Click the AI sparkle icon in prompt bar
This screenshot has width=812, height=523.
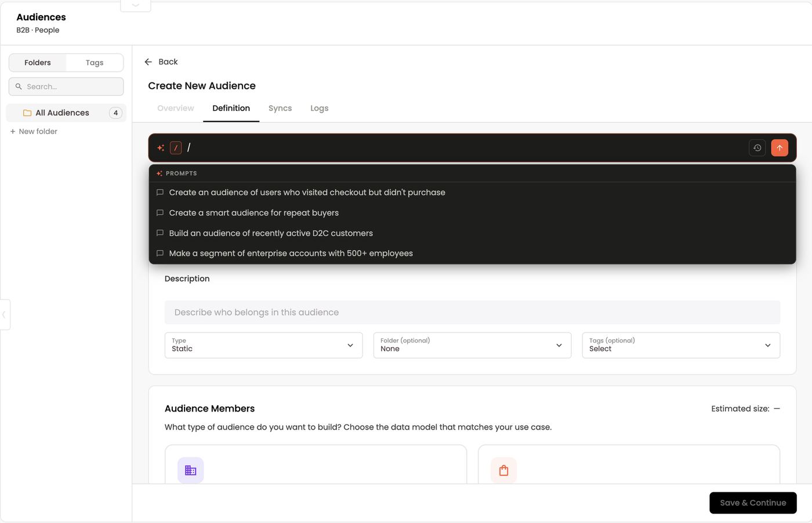point(161,148)
